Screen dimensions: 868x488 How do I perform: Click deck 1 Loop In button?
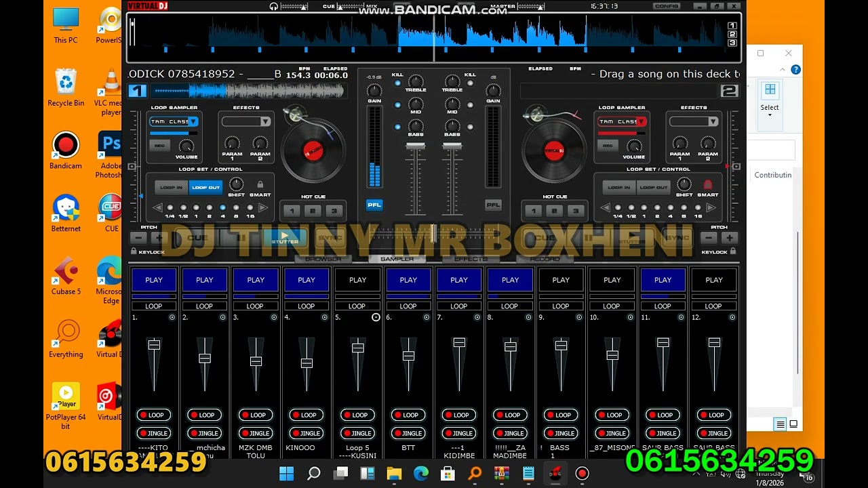[x=172, y=188]
